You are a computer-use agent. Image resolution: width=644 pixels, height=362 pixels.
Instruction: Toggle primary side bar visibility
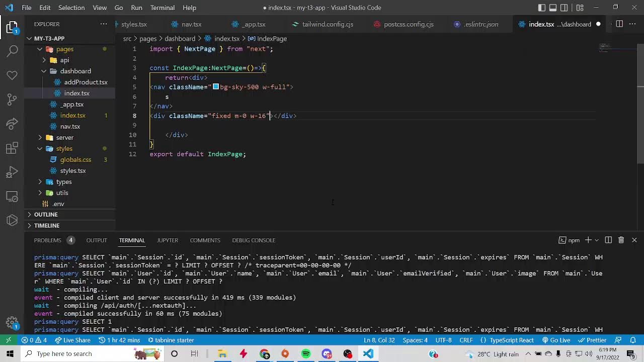tap(542, 8)
